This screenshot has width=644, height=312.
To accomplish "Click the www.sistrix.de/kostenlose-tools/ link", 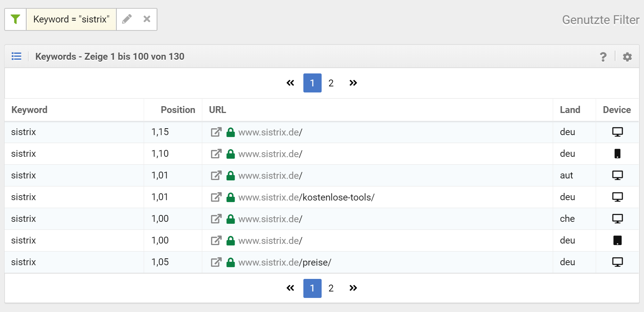I will pyautogui.click(x=306, y=197).
